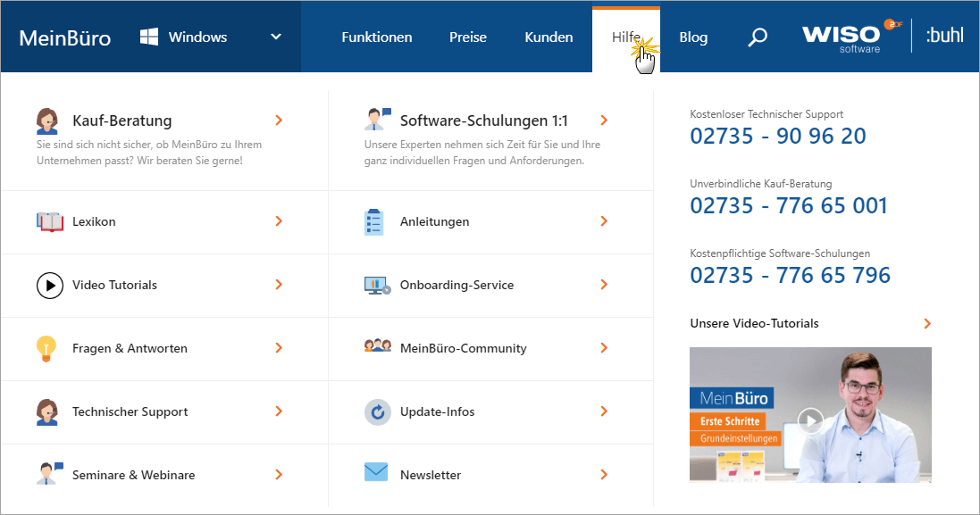Click the Update-Infos refresh icon
Viewport: 980px width, 515px height.
point(378,412)
